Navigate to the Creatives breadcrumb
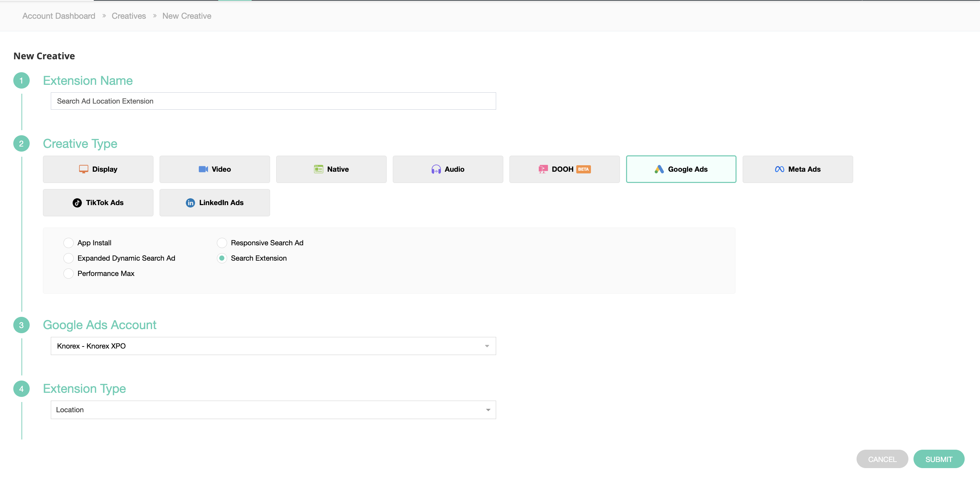Viewport: 980px width, 479px height. tap(129, 16)
